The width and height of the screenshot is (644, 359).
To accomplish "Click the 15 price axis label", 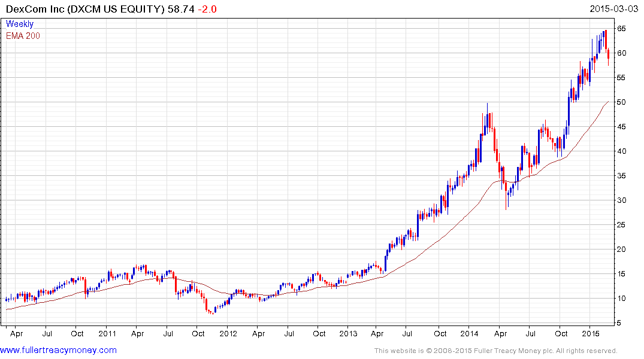I will coord(621,273).
